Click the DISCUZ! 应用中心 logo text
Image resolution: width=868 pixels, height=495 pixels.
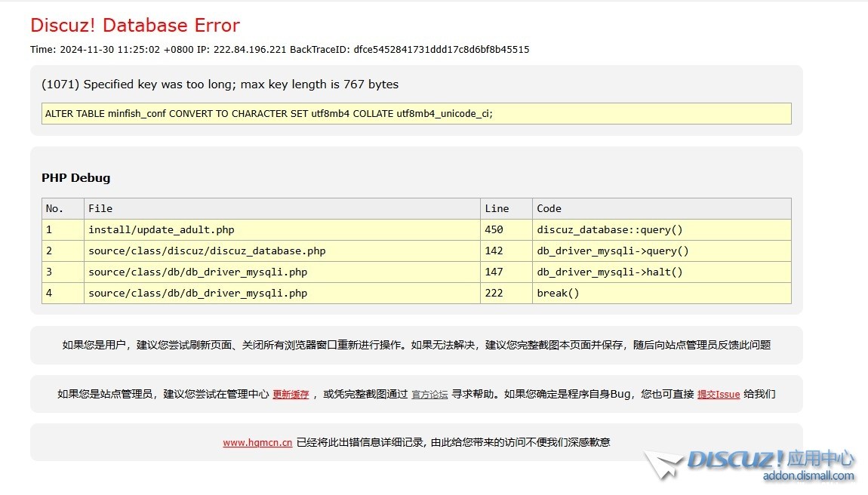(x=770, y=459)
